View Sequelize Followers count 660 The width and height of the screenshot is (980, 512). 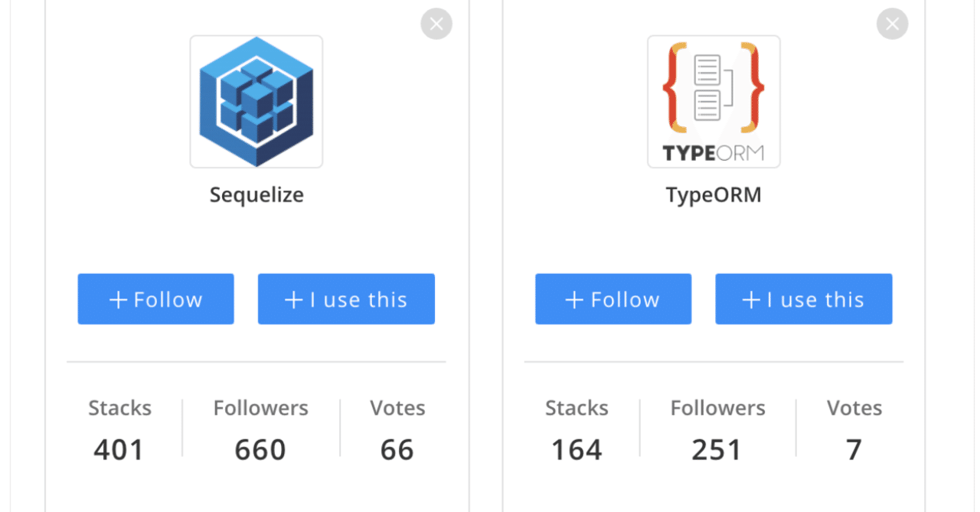coord(260,450)
